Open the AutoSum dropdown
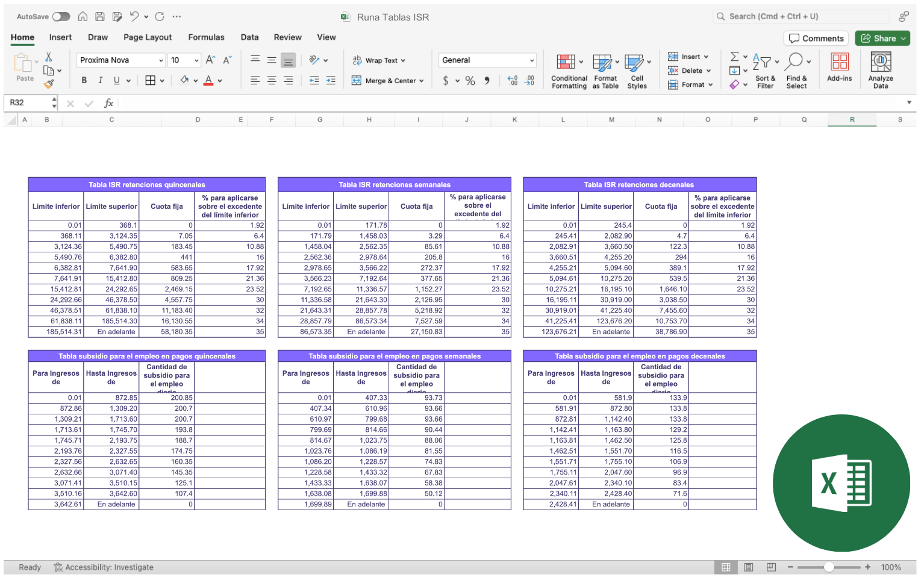The image size is (924, 580). coord(746,57)
